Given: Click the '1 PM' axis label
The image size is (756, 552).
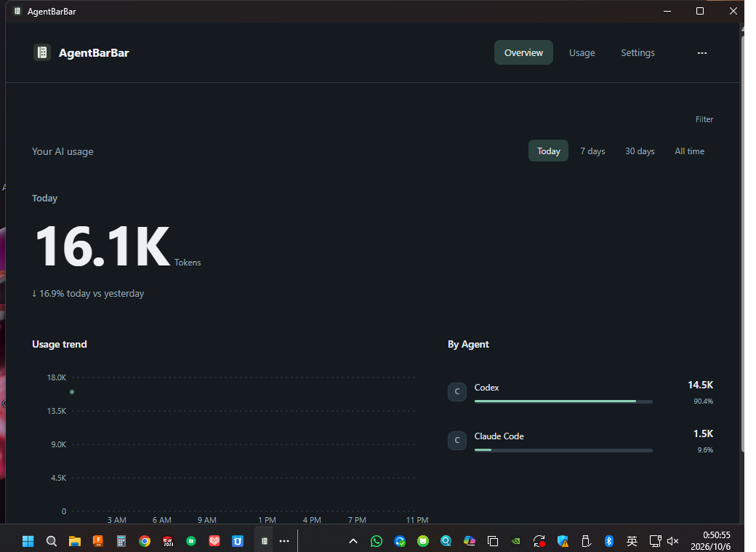Looking at the screenshot, I should [x=267, y=520].
